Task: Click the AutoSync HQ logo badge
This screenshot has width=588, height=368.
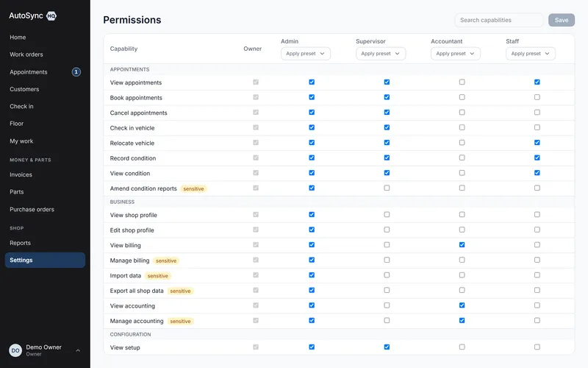Action: coord(51,15)
